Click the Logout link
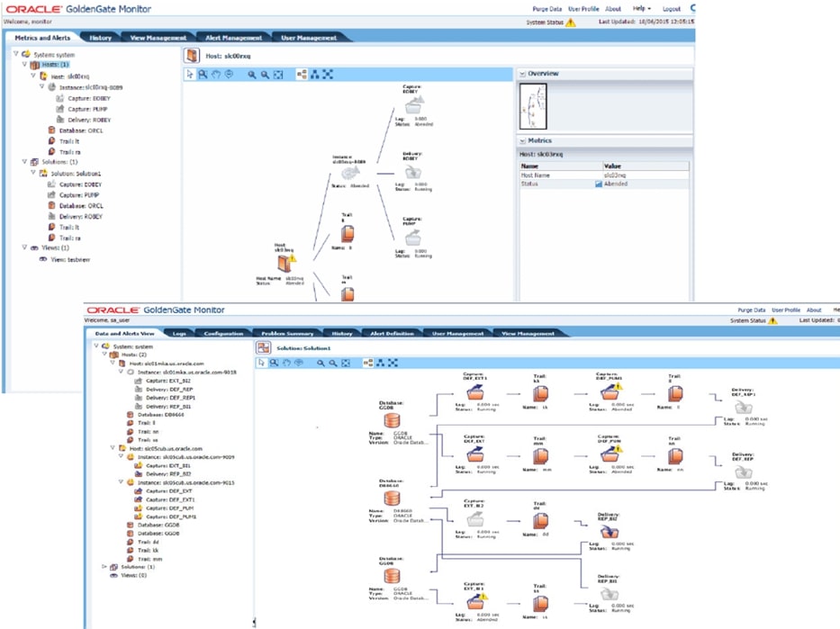 click(x=672, y=8)
